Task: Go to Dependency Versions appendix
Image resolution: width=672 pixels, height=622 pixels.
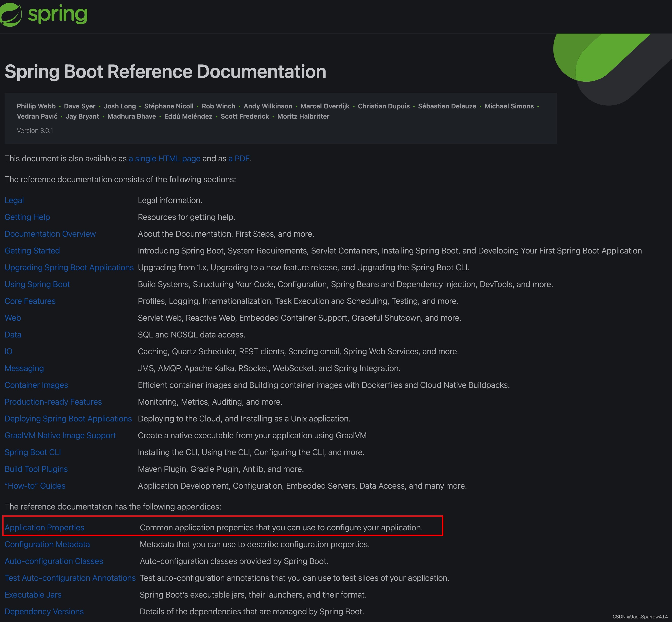Action: click(44, 612)
